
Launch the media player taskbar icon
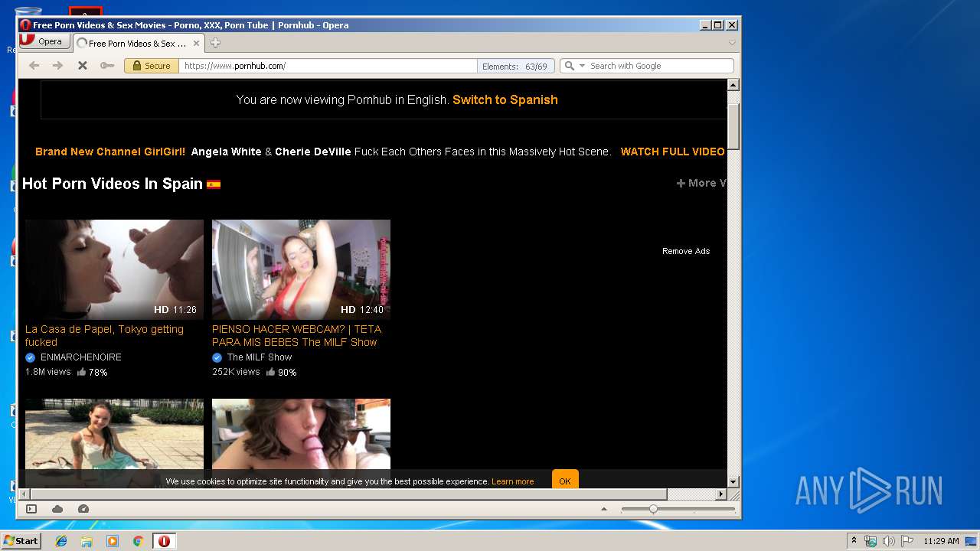tap(113, 541)
